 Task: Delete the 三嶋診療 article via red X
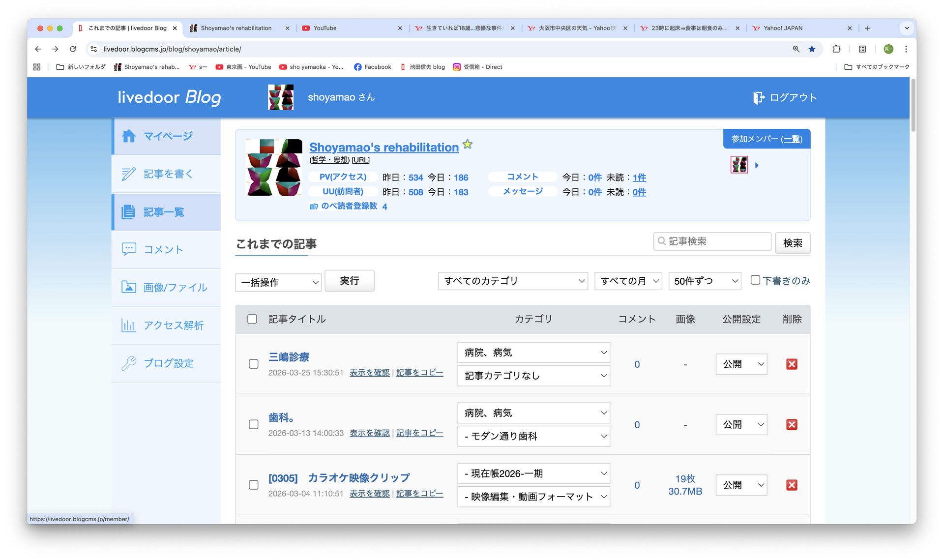coord(792,364)
